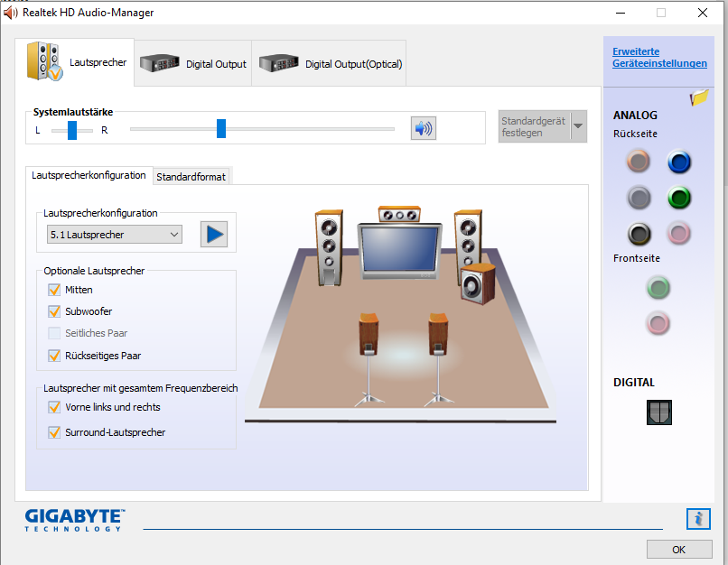Screen dimensions: 728x565
Task: Uncheck the Rückseitiges Paar checkbox
Action: click(x=54, y=356)
